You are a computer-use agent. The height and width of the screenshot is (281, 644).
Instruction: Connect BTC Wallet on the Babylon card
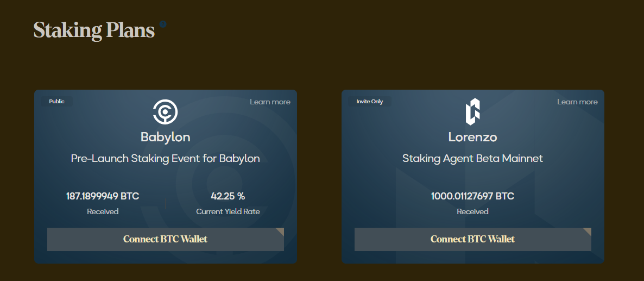click(x=166, y=239)
